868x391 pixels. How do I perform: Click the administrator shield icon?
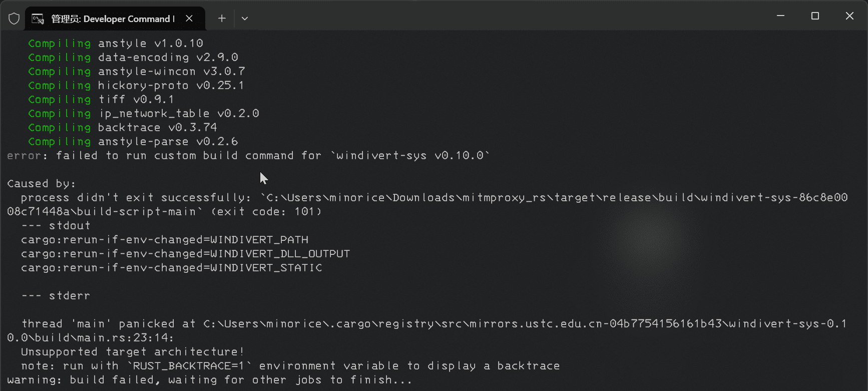pyautogui.click(x=14, y=19)
